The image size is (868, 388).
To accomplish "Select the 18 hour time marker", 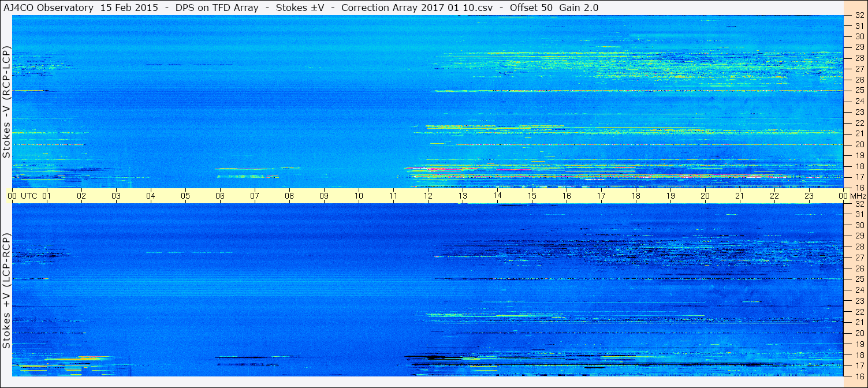I will (636, 196).
